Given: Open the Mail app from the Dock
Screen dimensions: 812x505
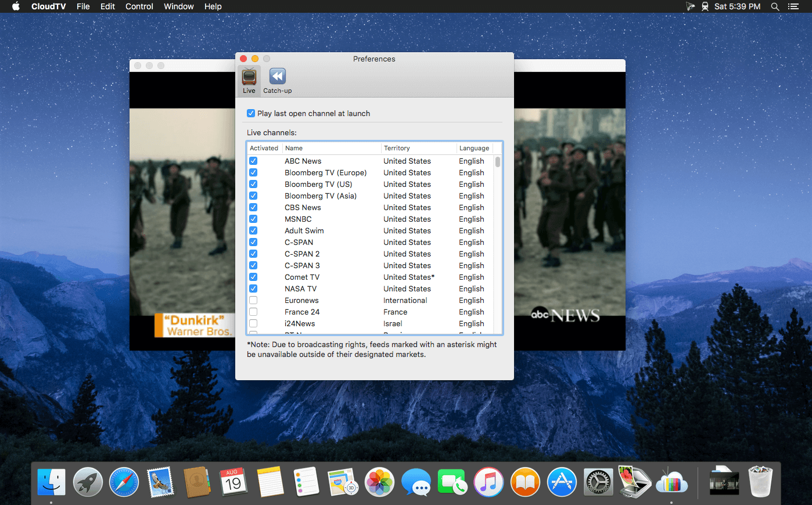Looking at the screenshot, I should (x=160, y=482).
